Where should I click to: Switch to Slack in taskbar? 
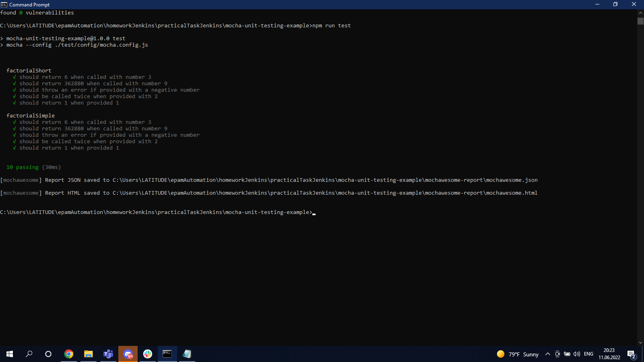pyautogui.click(x=148, y=354)
